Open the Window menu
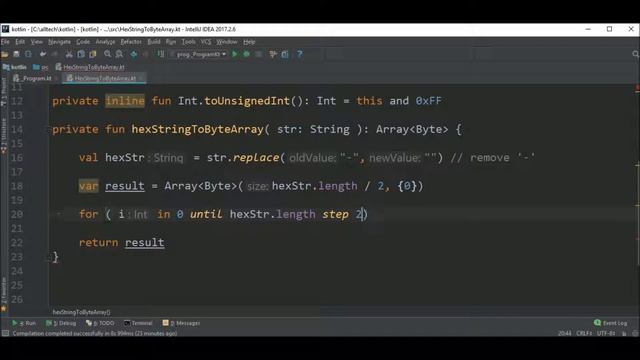 point(227,42)
